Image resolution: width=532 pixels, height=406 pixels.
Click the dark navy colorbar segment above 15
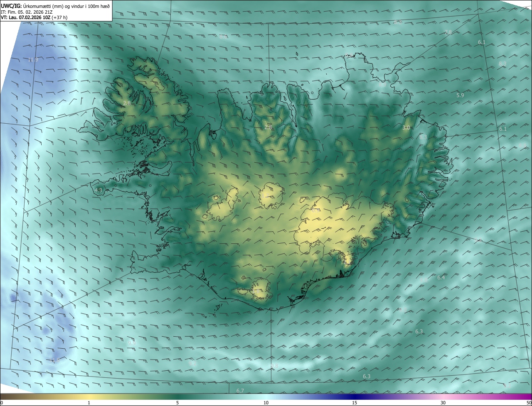pos(355,397)
